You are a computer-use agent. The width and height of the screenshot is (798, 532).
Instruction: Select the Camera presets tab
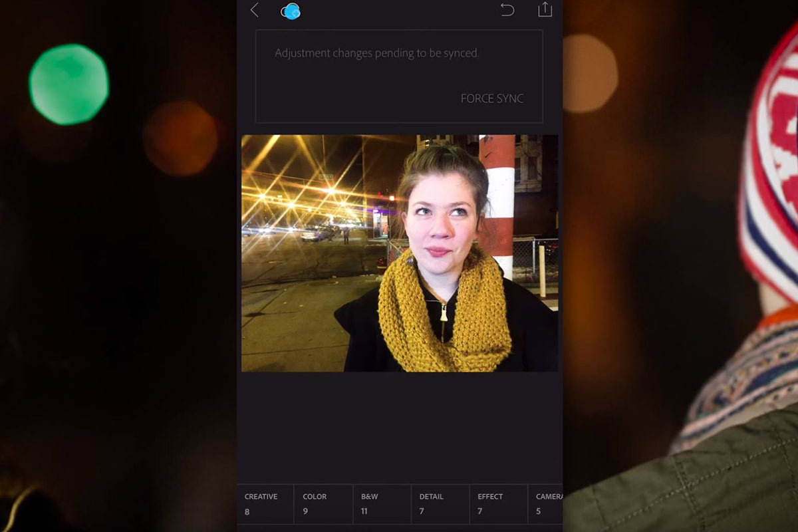tap(549, 496)
